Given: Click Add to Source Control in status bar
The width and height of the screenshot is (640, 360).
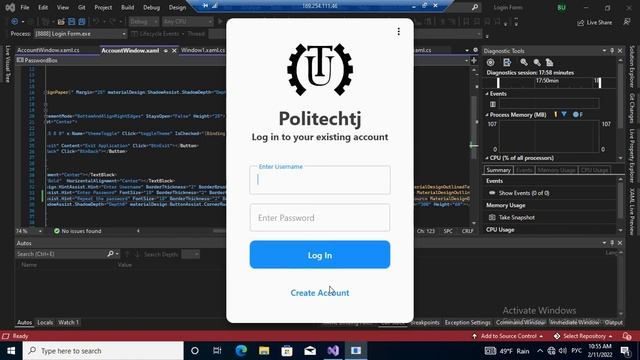Looking at the screenshot, I should [x=507, y=336].
